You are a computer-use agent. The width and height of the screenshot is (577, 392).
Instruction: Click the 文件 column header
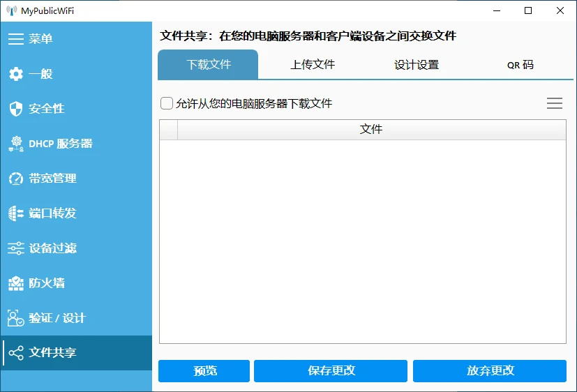click(371, 130)
